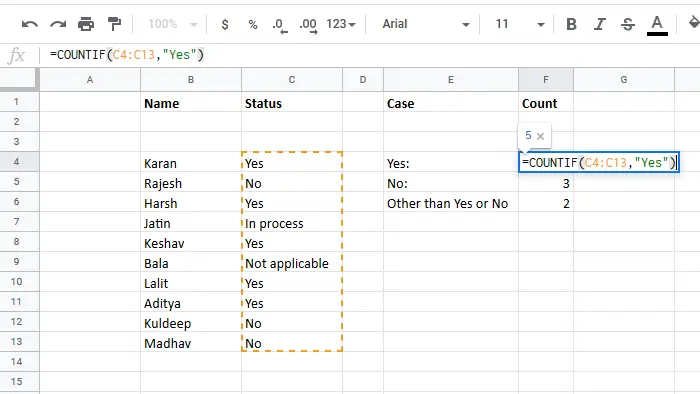Screen dimensions: 700x394
Task: Select the cell containing 'Jatin'
Action: click(x=191, y=223)
